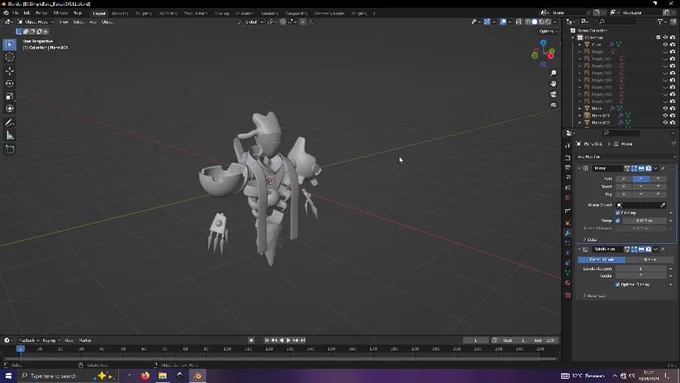
Task: Open Object properties orange square tab
Action: [x=568, y=223]
